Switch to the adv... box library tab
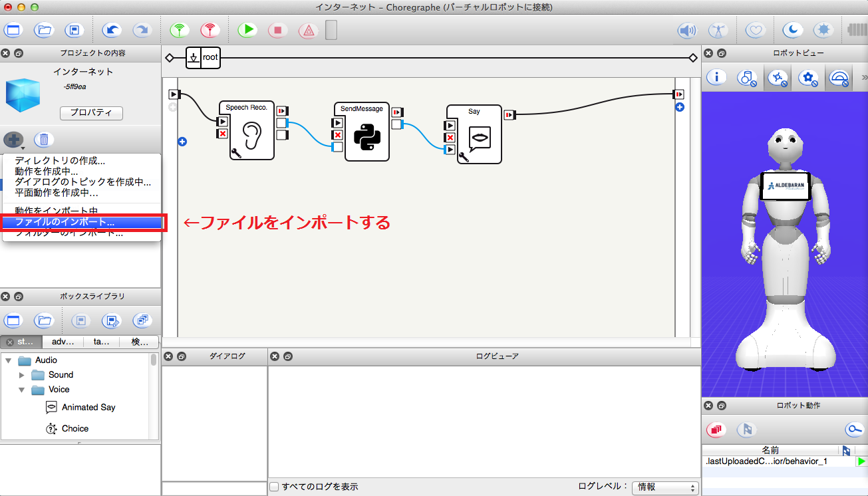This screenshot has height=496, width=868. [x=63, y=342]
